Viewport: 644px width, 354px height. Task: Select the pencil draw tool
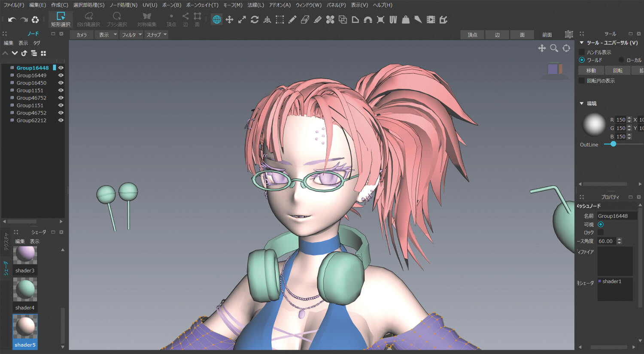tap(292, 19)
